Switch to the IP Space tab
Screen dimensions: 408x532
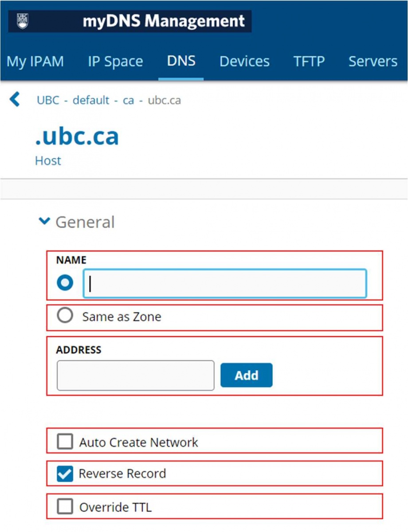tap(115, 61)
